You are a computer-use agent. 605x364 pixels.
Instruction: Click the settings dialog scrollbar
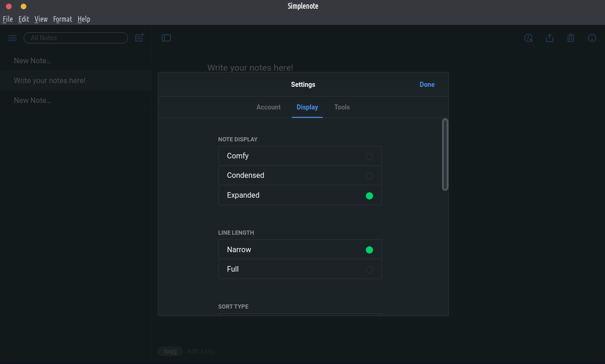(x=445, y=154)
